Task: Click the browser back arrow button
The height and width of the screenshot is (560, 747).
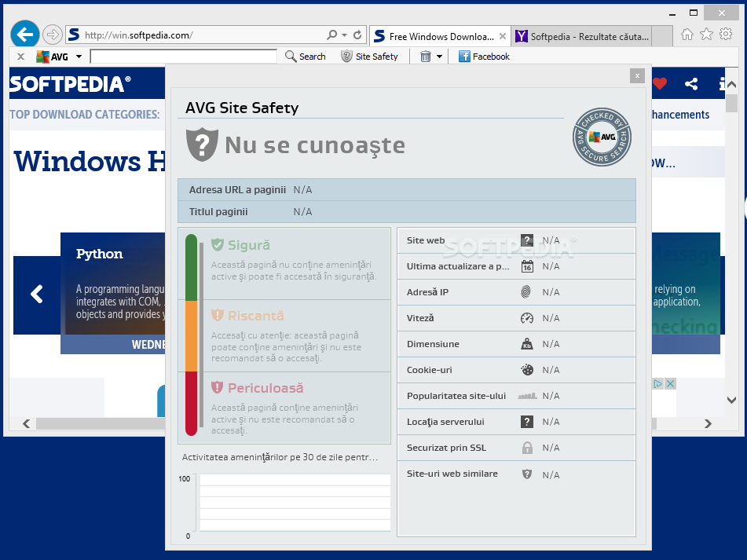Action: pos(25,35)
